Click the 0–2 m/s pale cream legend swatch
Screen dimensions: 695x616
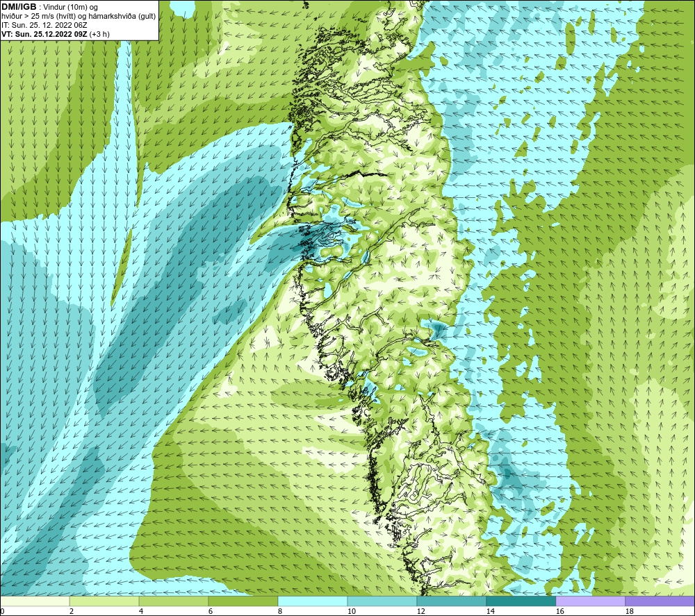coord(35,601)
